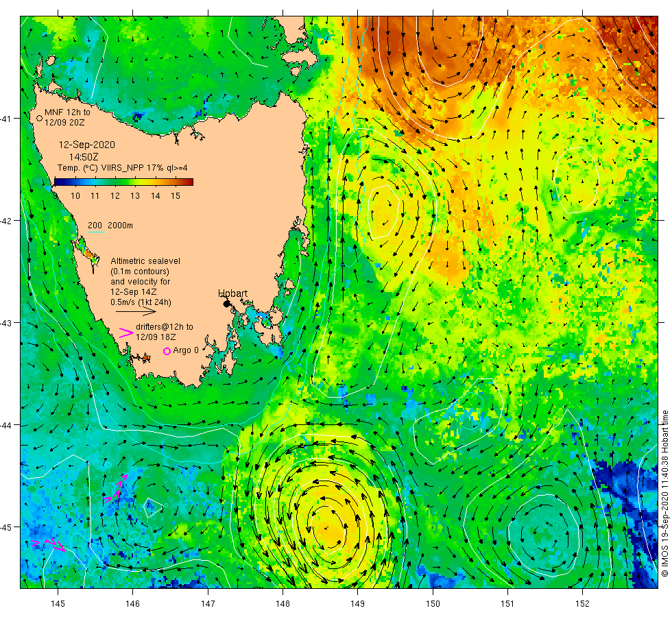Click the MNF ship track circle marker
Screen dimensions: 672x617
click(40, 118)
